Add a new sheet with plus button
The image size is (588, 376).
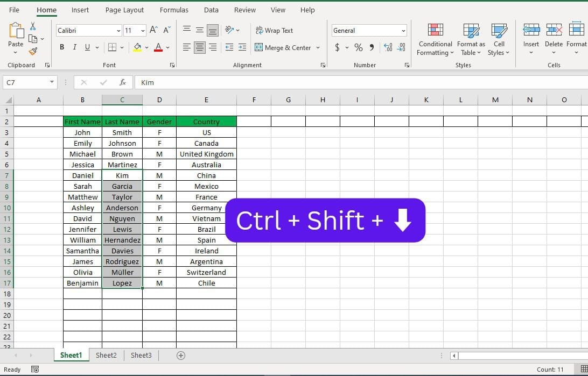pos(181,356)
